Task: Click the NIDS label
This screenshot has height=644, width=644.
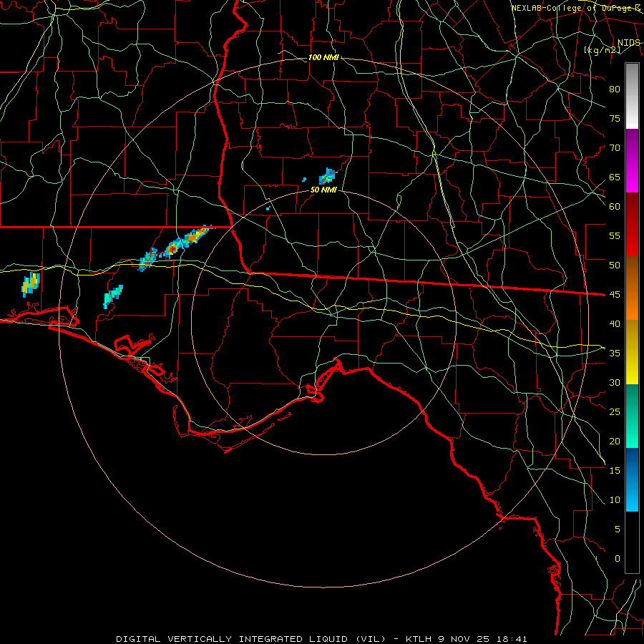Action: coord(629,43)
